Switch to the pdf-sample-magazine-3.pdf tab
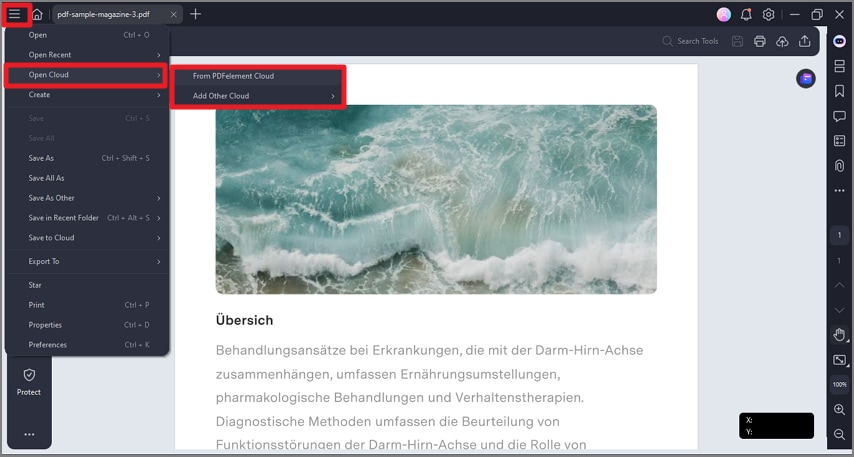This screenshot has width=854, height=457. pyautogui.click(x=103, y=15)
